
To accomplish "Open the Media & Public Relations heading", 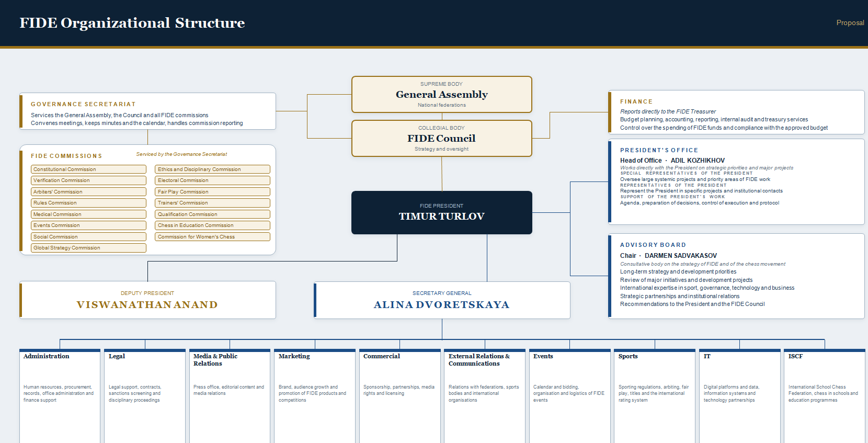I will coord(215,360).
